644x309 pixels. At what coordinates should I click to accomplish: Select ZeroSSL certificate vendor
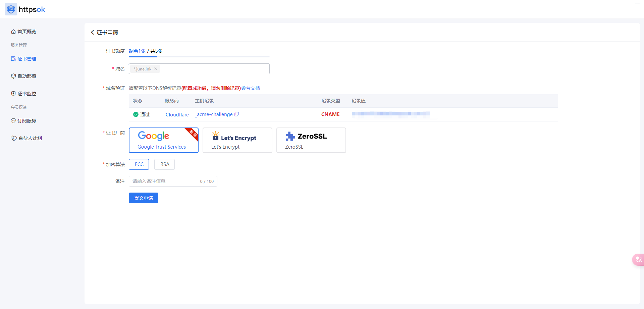[x=311, y=140]
